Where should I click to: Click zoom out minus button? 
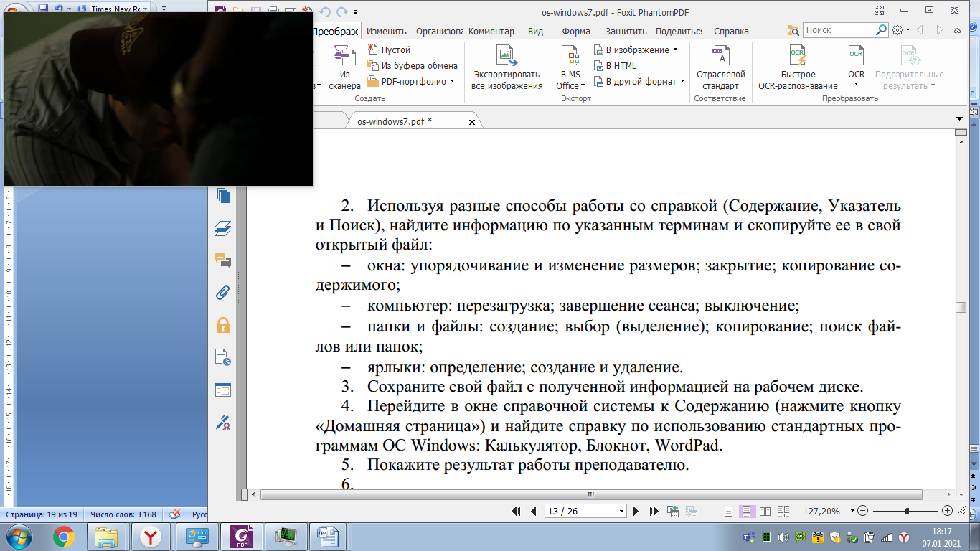(862, 511)
